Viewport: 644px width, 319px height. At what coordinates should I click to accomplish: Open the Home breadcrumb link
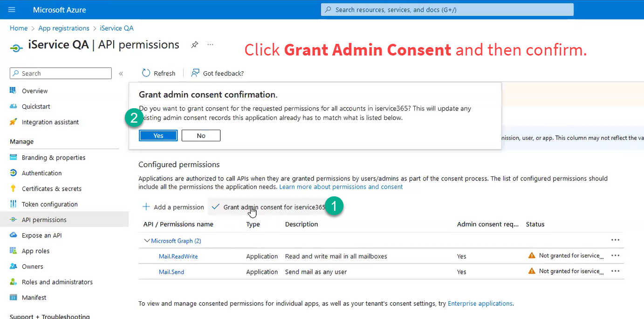click(19, 28)
